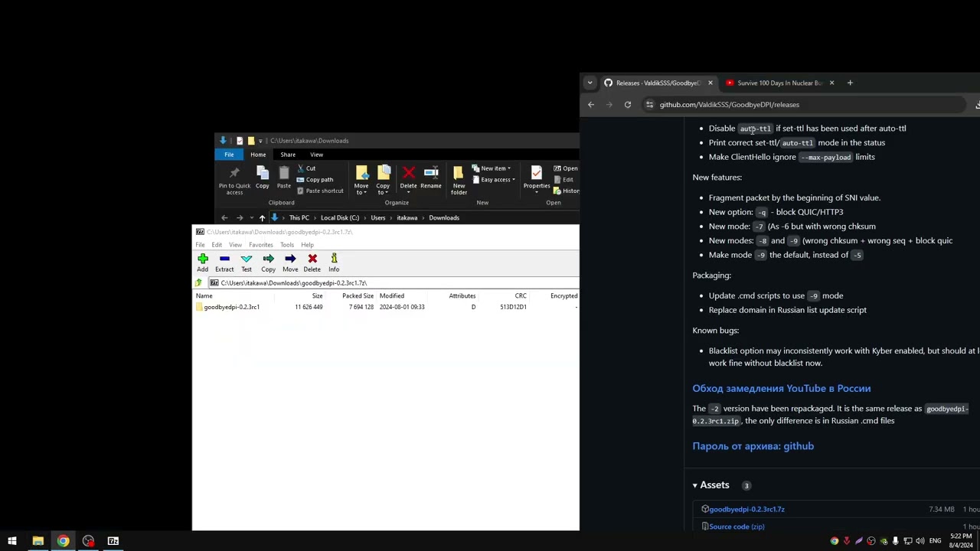Open the goodbyedpi-0.2.3rc1 folder row in 7-Zip
The image size is (980, 551).
(386, 307)
